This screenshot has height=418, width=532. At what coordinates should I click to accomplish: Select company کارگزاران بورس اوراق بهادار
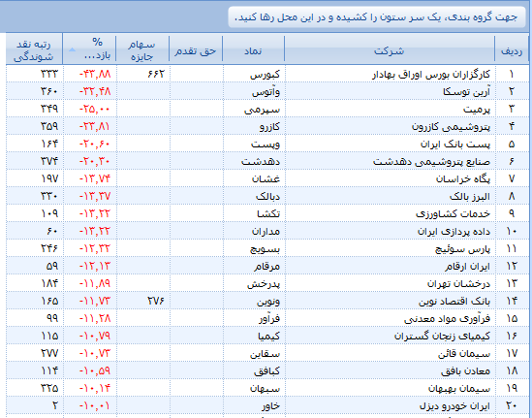tap(431, 74)
